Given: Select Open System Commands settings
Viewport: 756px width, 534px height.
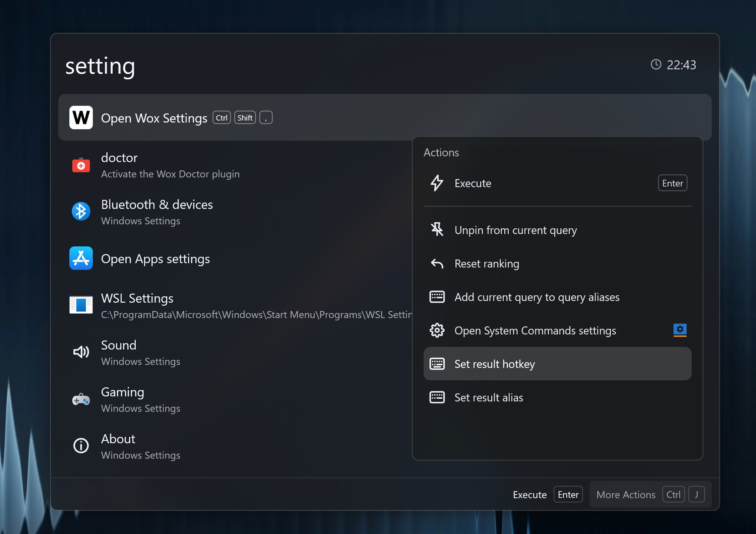Looking at the screenshot, I should click(x=557, y=330).
